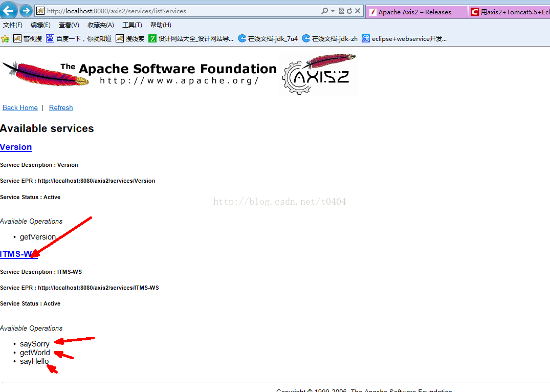The width and height of the screenshot is (550, 392).
Task: Open the 百度一下，你就知道 bookmark
Action: coord(79,38)
